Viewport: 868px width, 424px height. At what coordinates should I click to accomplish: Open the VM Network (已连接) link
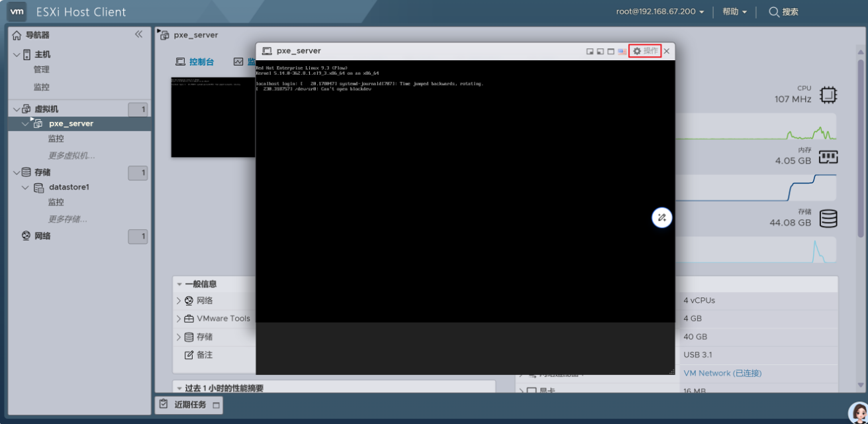tap(722, 373)
